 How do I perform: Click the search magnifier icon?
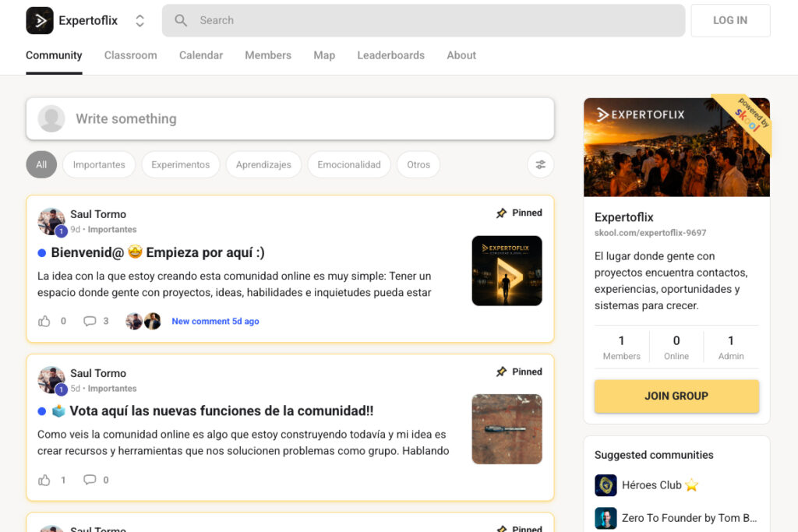tap(181, 20)
